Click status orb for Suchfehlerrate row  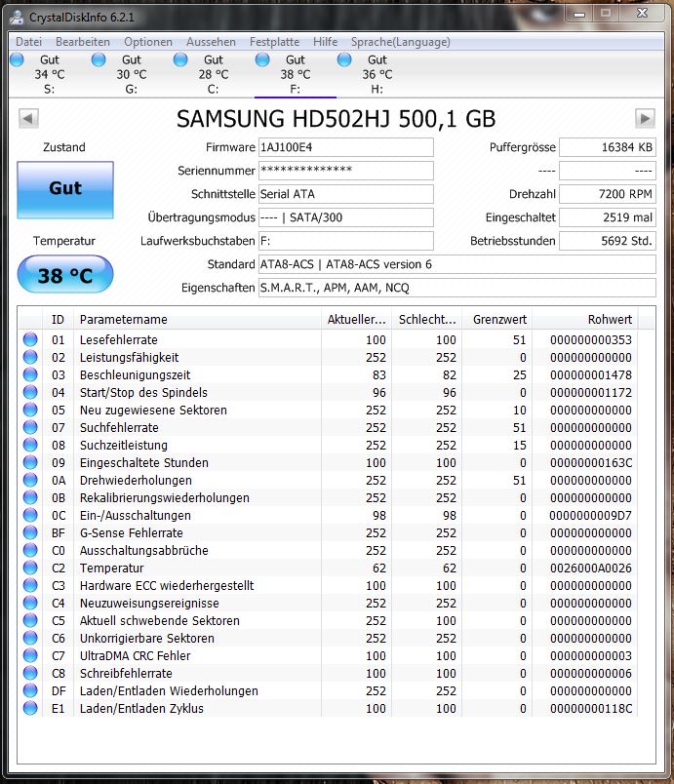[x=30, y=427]
